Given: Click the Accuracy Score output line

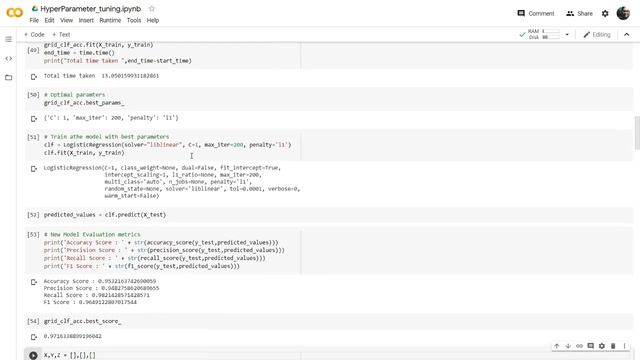Looking at the screenshot, I should (100, 281).
